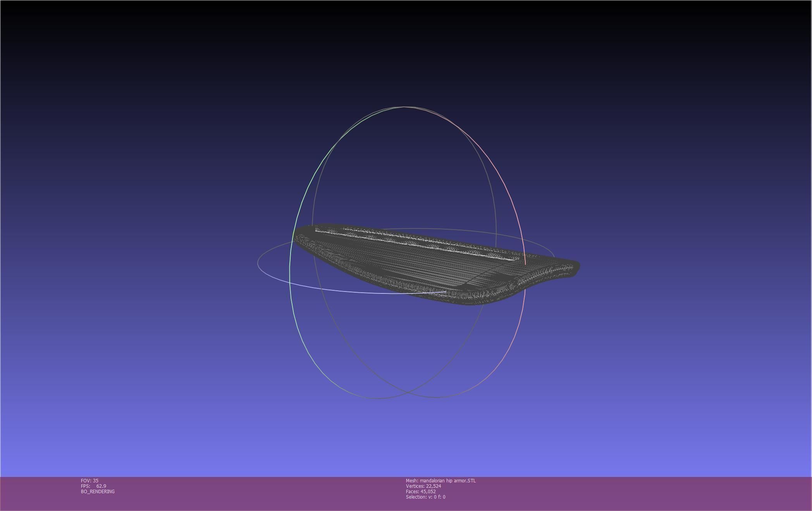The height and width of the screenshot is (511, 812).
Task: Click the Selection: v: 0 f: 0 entry
Action: [426, 497]
